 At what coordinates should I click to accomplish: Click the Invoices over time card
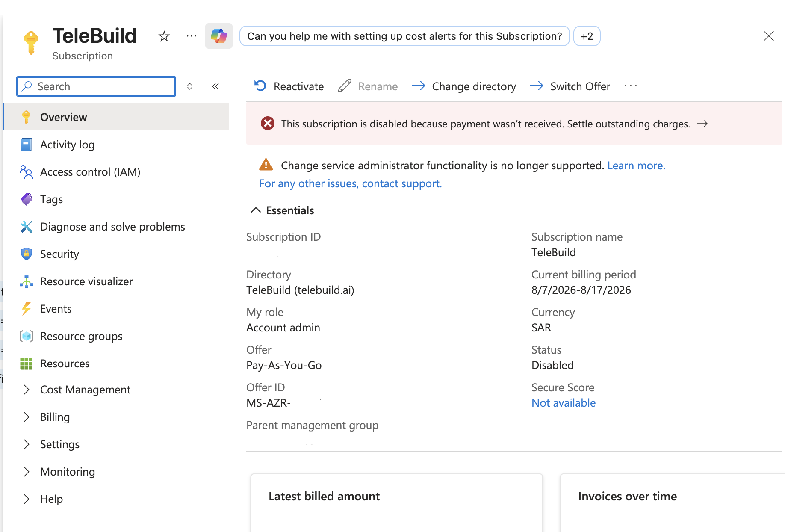673,503
